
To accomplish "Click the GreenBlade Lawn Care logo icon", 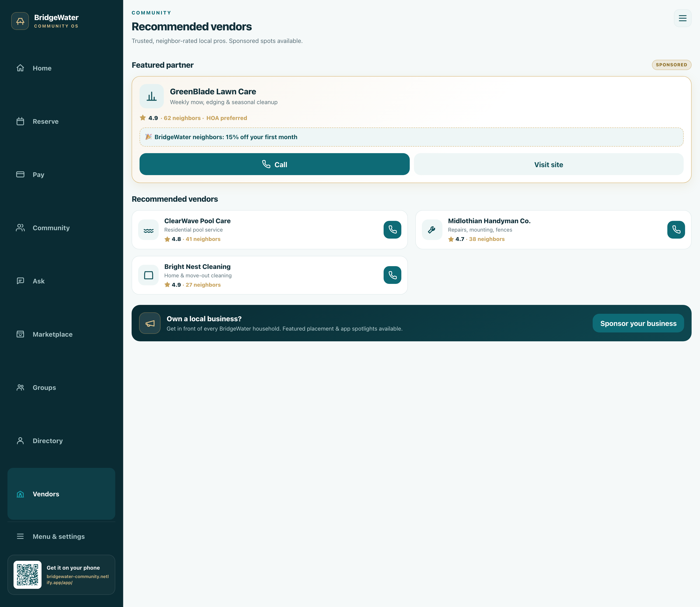I will 152,96.
